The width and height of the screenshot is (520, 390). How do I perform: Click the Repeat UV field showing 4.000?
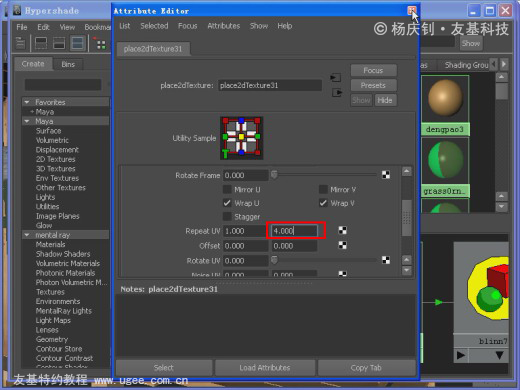tap(295, 231)
